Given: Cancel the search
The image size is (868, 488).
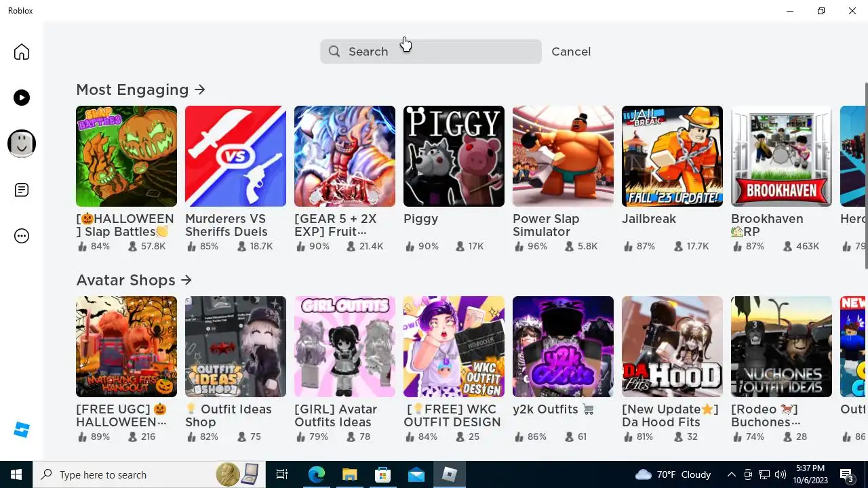Looking at the screenshot, I should click(x=571, y=52).
